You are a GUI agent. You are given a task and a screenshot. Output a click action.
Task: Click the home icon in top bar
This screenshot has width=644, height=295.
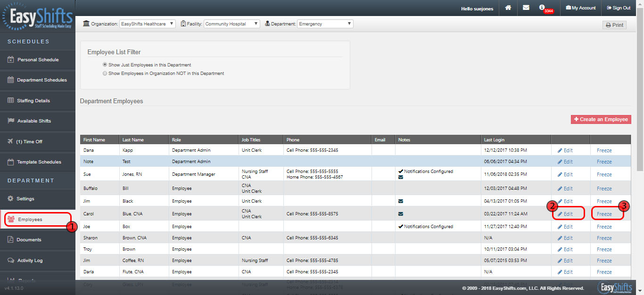(x=508, y=8)
